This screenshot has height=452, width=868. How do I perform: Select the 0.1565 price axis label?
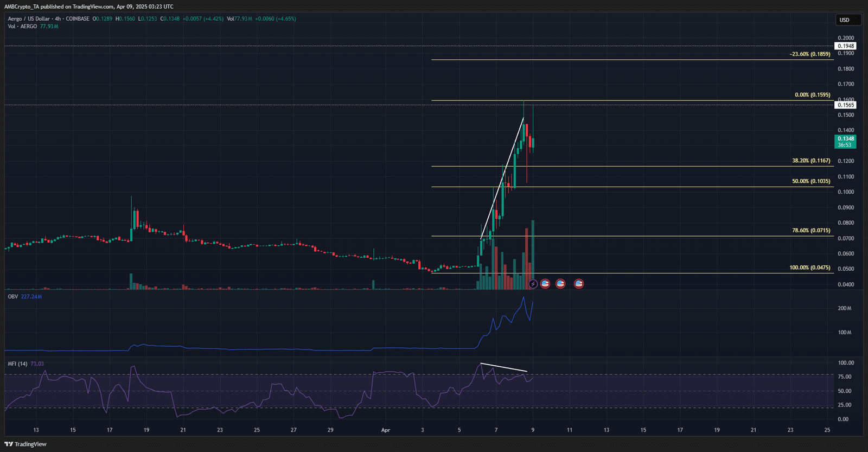click(845, 105)
